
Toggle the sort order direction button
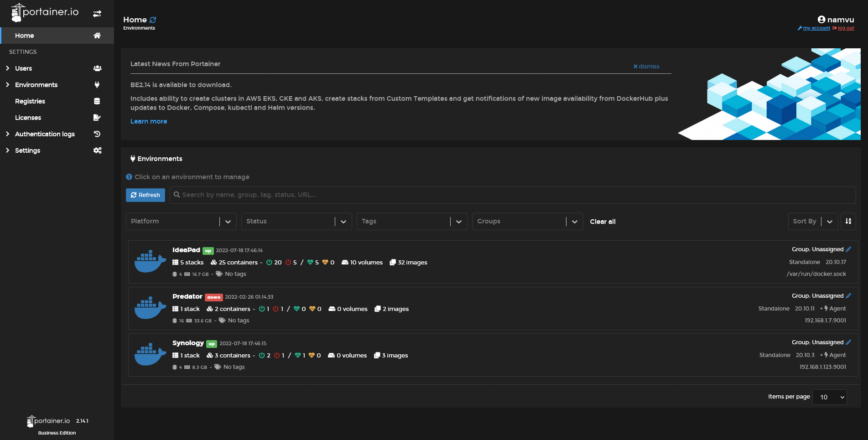tap(848, 222)
